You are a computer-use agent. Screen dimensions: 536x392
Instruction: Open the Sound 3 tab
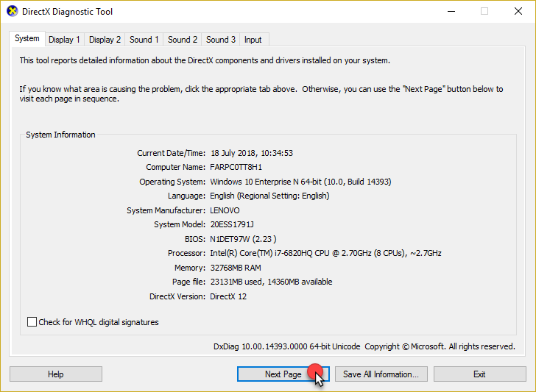pyautogui.click(x=220, y=40)
